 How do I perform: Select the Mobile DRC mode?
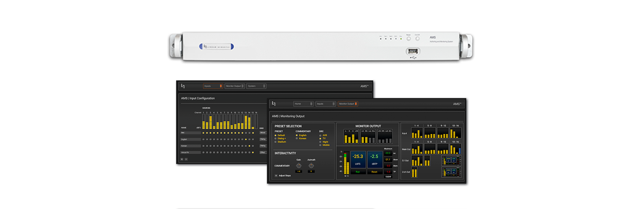point(320,145)
